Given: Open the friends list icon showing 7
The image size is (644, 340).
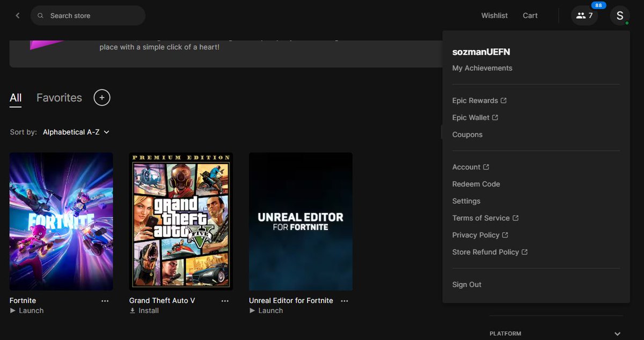Looking at the screenshot, I should [x=584, y=16].
